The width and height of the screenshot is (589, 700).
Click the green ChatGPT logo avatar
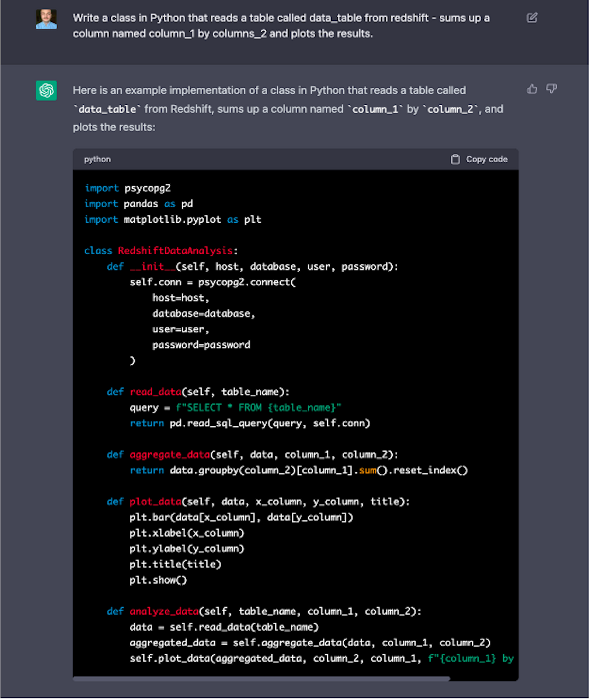(x=46, y=90)
